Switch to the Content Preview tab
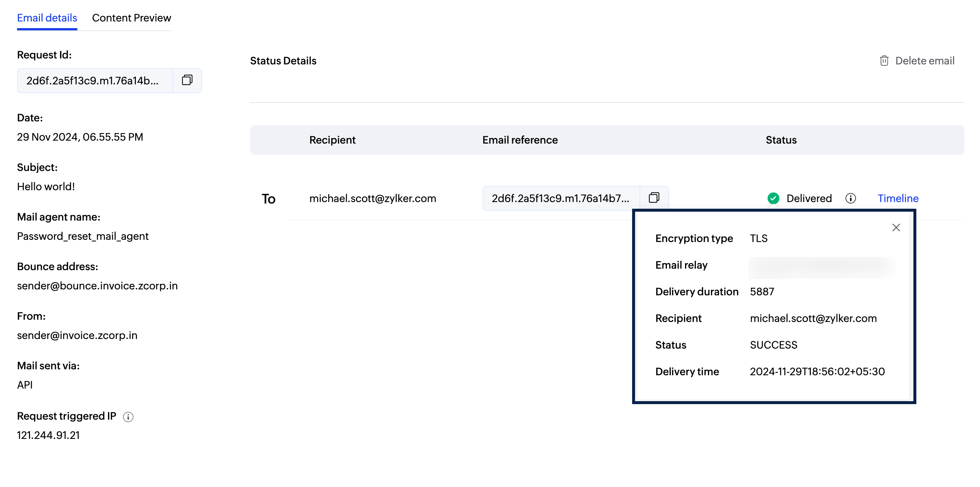The height and width of the screenshot is (487, 980). [131, 18]
